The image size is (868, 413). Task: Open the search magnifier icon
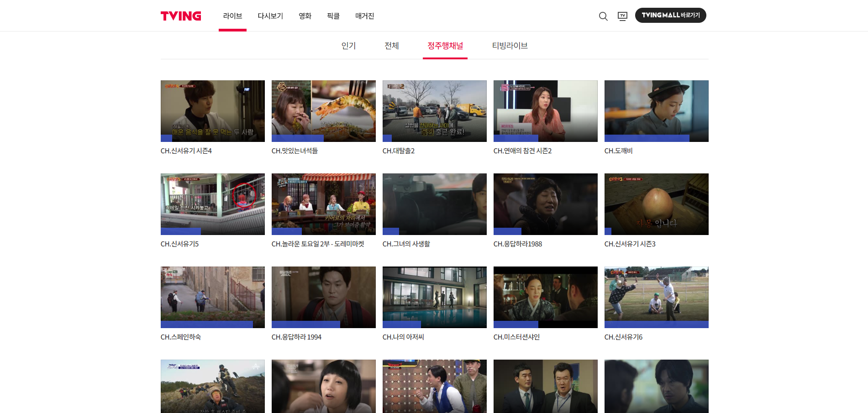603,16
